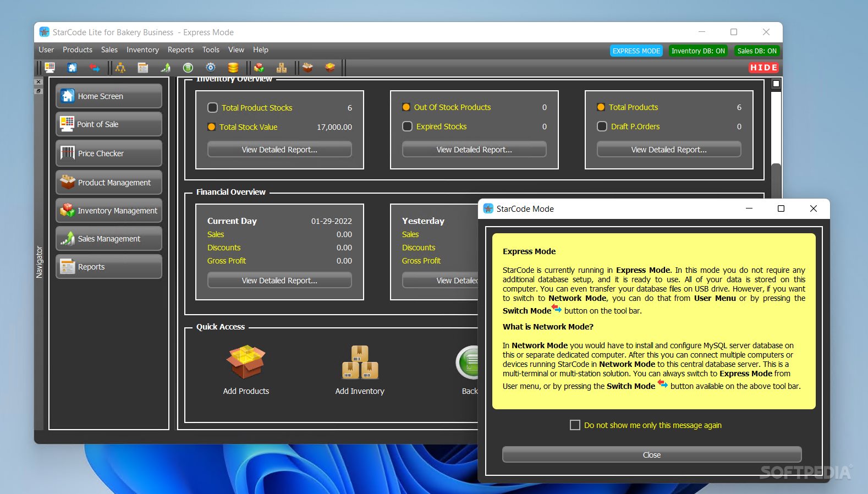This screenshot has width=868, height=494.
Task: Click the main dashboard vertical scrollbar thumb
Action: tap(776, 180)
